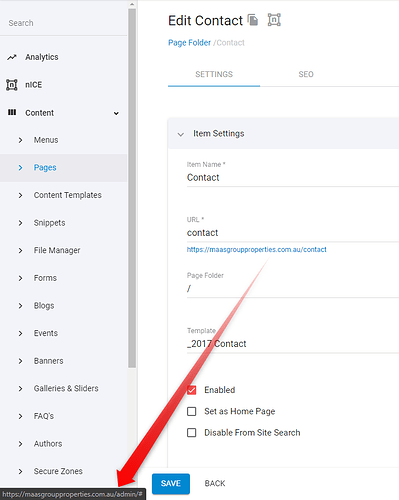Check Set as Home Page
399x500 pixels.
pos(192,411)
